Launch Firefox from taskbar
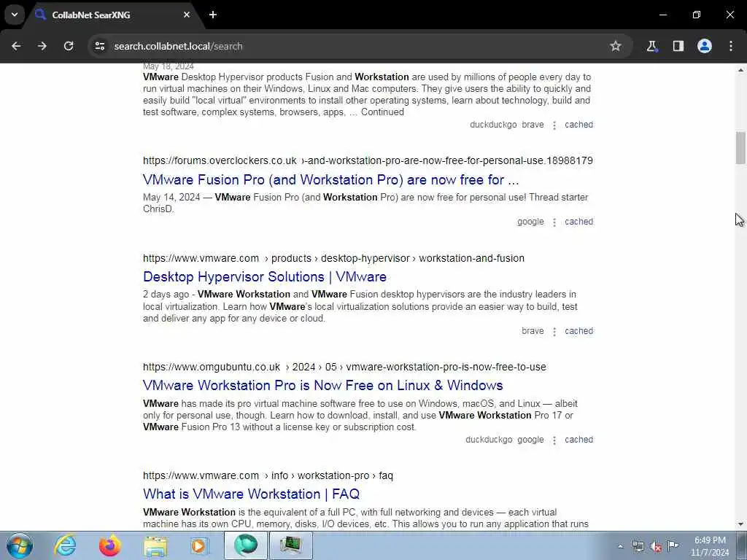Screen dimensions: 747x560 click(110, 545)
